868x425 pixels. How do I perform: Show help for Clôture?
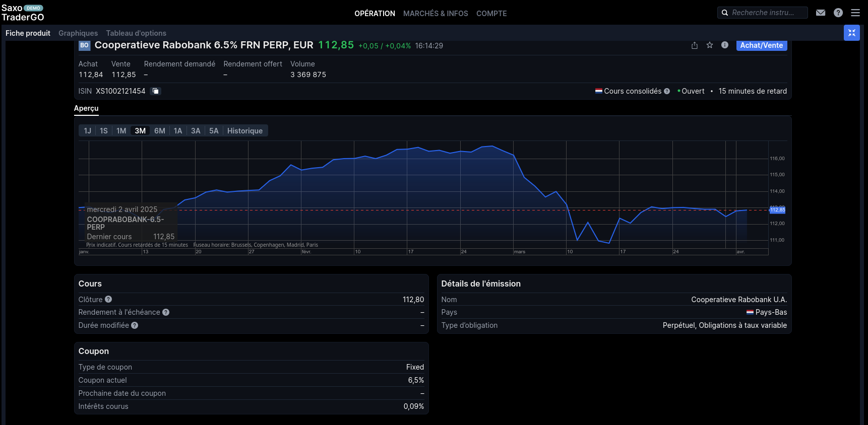pos(108,300)
